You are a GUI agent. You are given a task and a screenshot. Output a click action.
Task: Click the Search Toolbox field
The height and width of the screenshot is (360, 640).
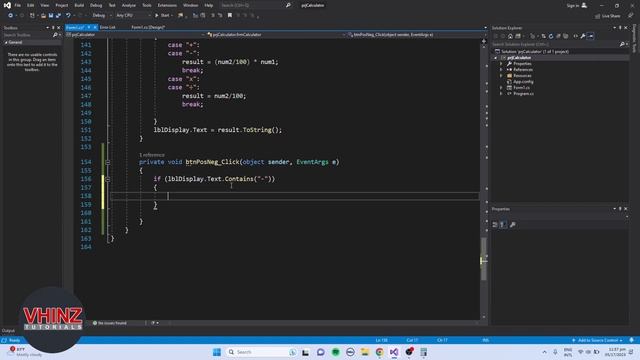(x=29, y=35)
